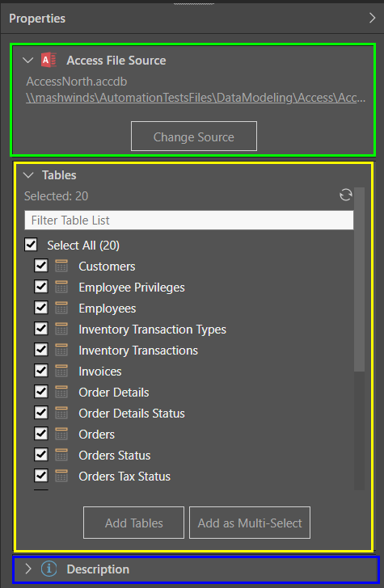Toggle the Inventory Transactions checkbox

point(41,350)
